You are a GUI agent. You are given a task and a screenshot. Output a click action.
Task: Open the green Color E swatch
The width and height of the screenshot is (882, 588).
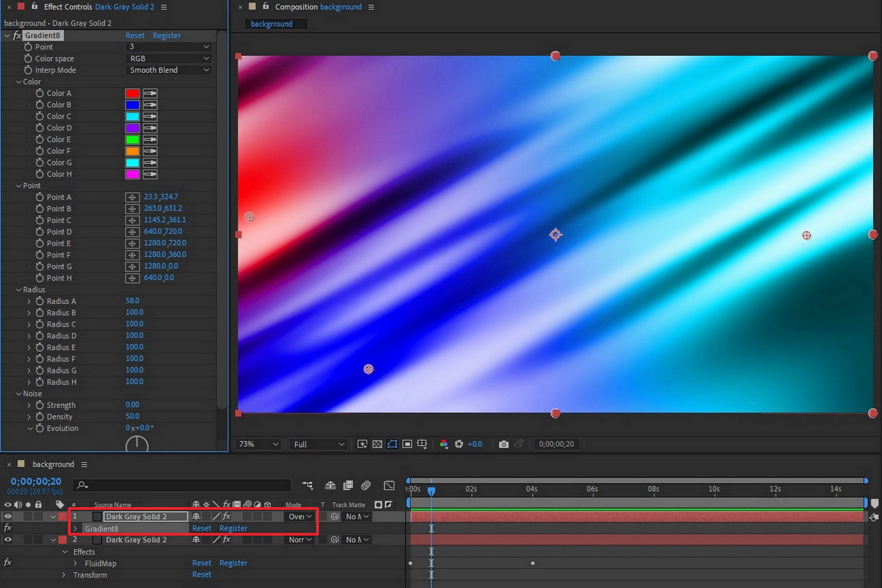click(132, 139)
